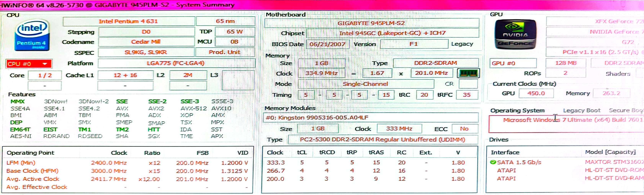The height and width of the screenshot is (195, 644).
Task: Click the 1.67 memory multiplier value
Action: (x=377, y=73)
